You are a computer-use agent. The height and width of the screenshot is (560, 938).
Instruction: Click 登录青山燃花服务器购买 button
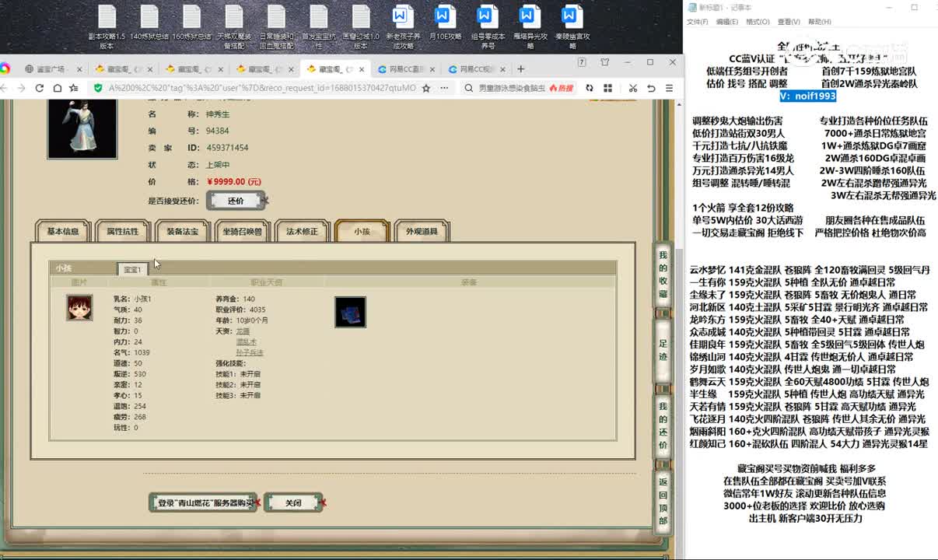[x=203, y=502]
